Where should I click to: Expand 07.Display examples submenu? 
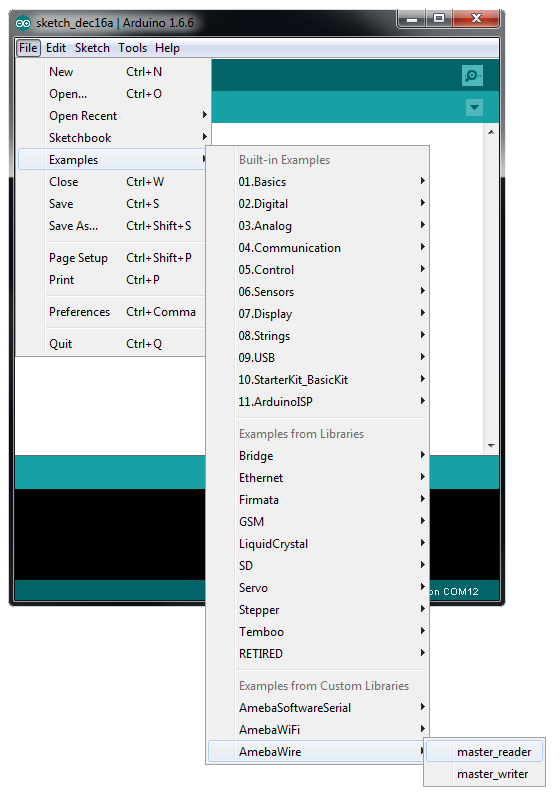(x=318, y=314)
